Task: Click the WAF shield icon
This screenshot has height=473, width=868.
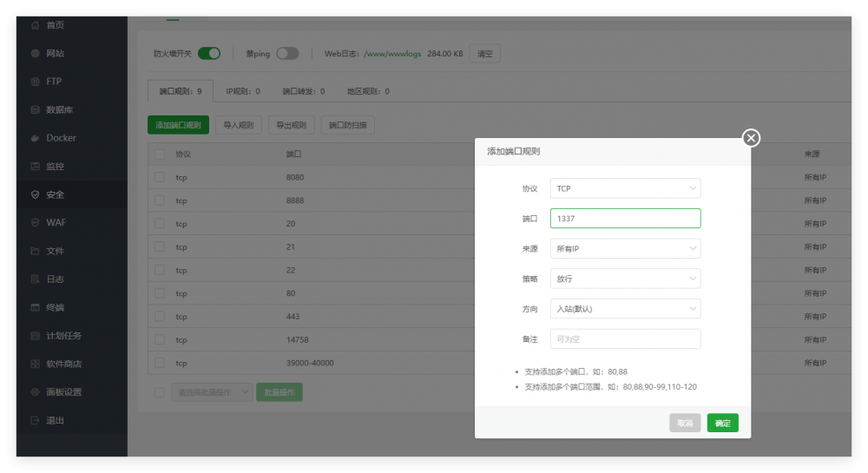Action: pos(35,223)
